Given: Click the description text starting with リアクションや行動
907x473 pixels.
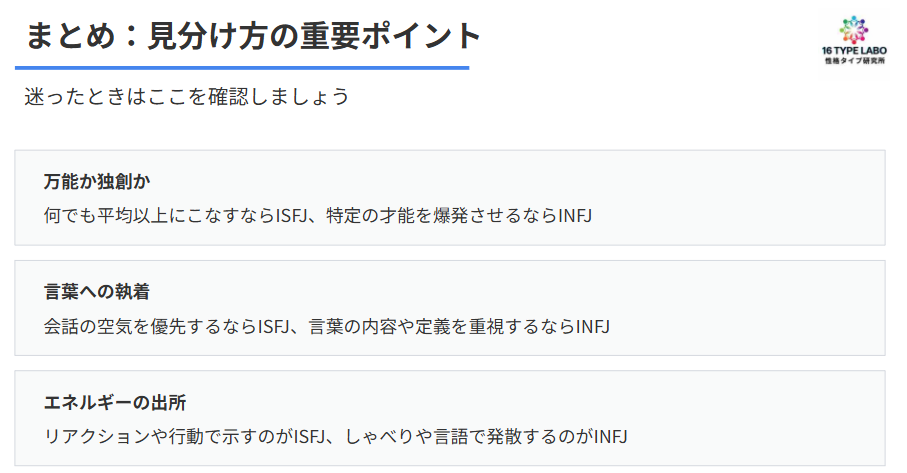Looking at the screenshot, I should pos(335,435).
